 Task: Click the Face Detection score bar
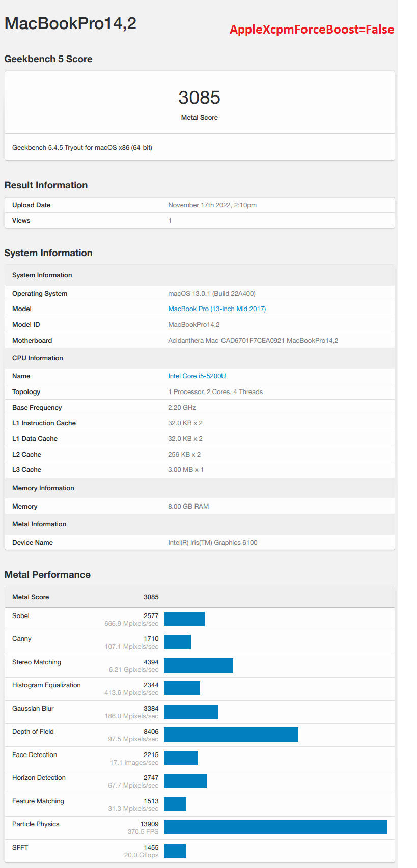181,758
